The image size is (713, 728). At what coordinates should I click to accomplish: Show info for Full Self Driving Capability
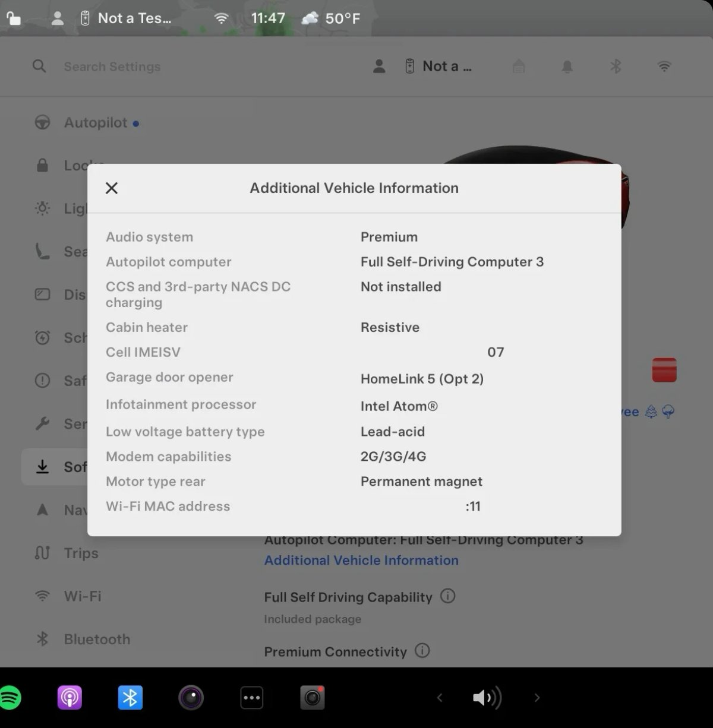pos(448,596)
